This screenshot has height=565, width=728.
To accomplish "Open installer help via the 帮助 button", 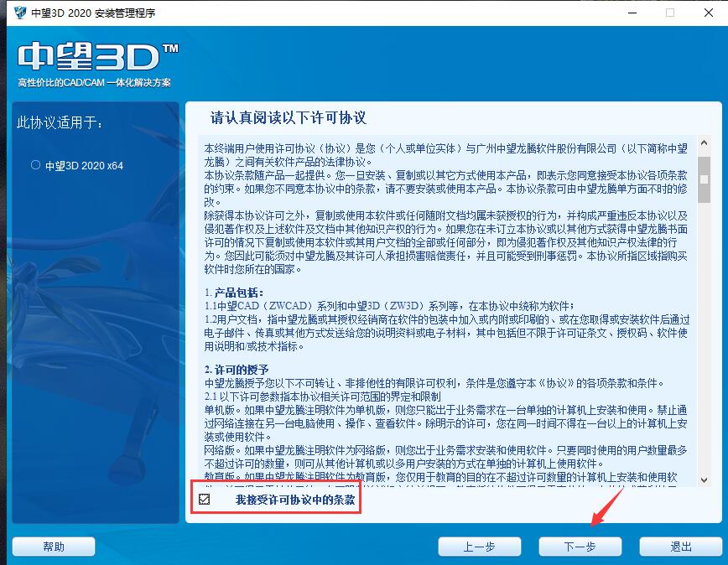I will click(53, 546).
